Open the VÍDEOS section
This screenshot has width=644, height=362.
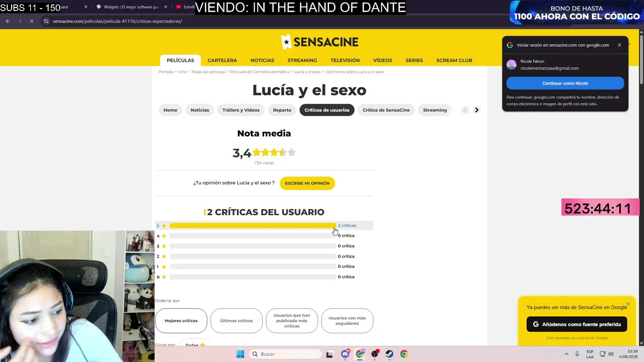(382, 60)
